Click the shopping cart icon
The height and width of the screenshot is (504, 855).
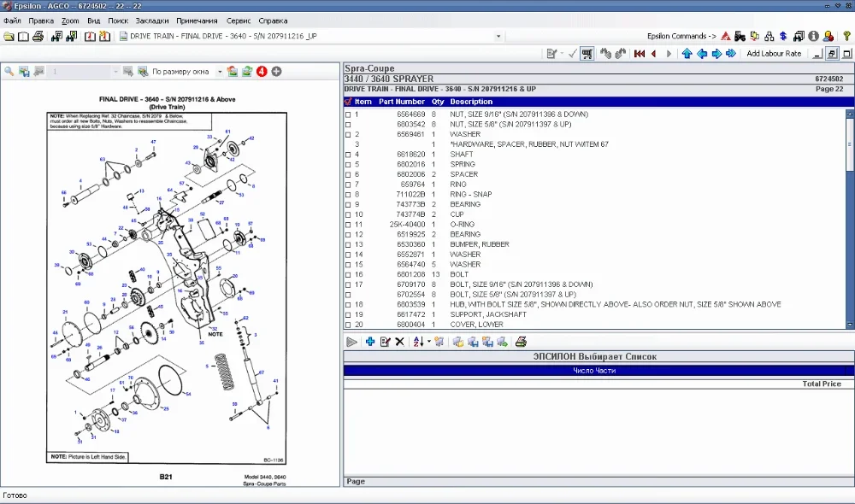click(x=587, y=54)
